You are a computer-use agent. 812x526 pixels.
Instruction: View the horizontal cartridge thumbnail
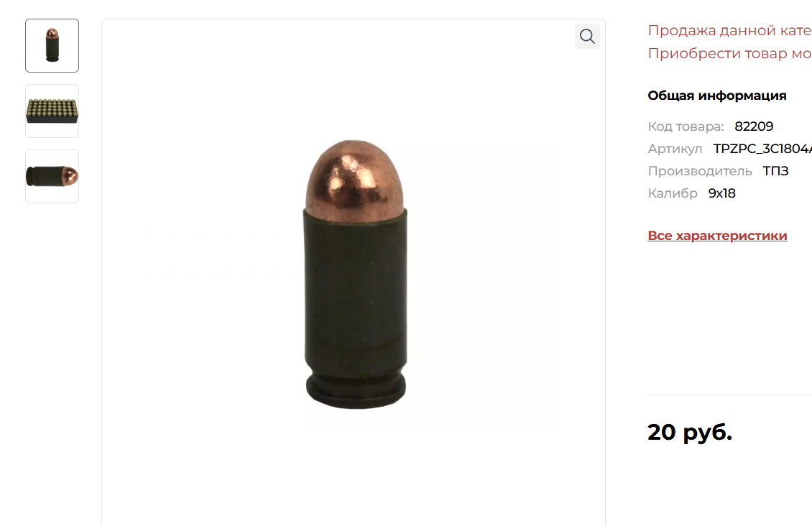click(52, 177)
